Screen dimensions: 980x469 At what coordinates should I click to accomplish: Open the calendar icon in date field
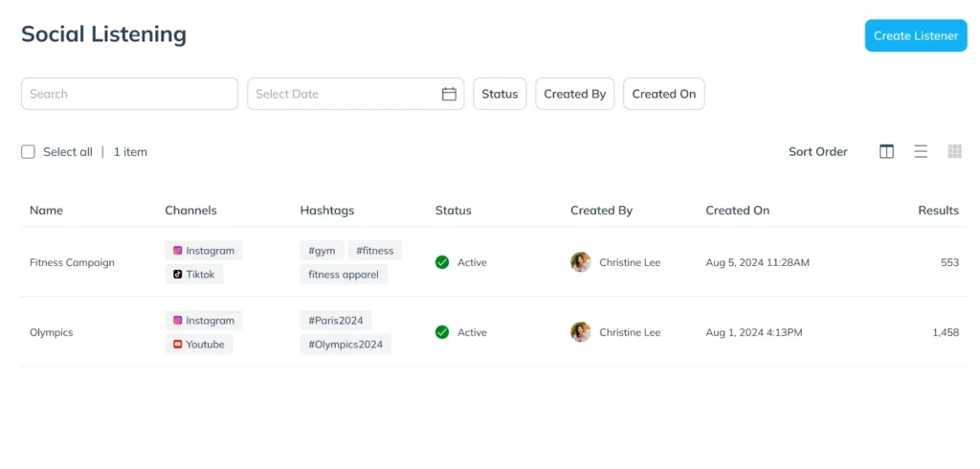click(x=449, y=94)
